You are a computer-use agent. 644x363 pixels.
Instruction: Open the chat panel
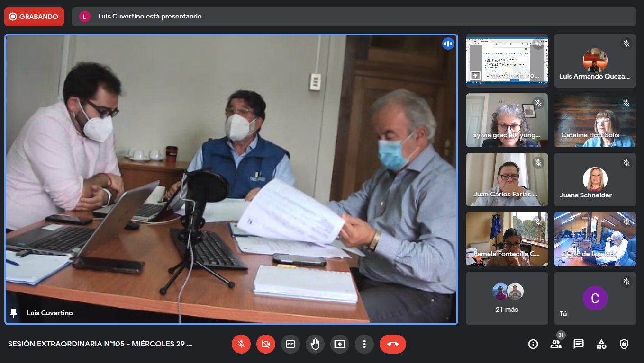(579, 344)
